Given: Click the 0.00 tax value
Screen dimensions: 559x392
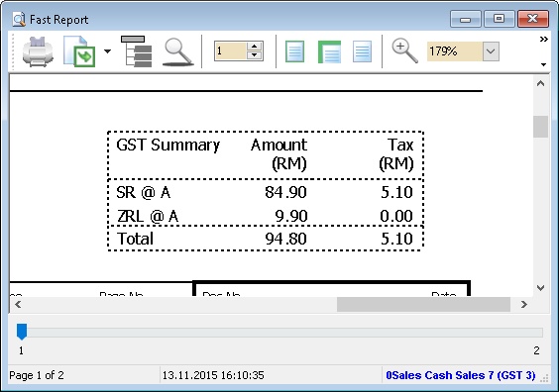Looking at the screenshot, I should (x=396, y=216).
